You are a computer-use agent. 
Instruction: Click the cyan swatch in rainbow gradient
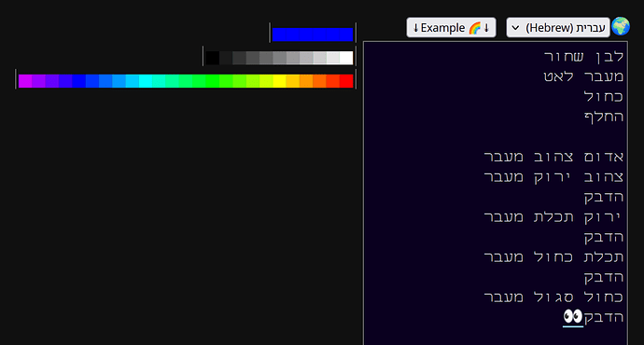coord(146,81)
